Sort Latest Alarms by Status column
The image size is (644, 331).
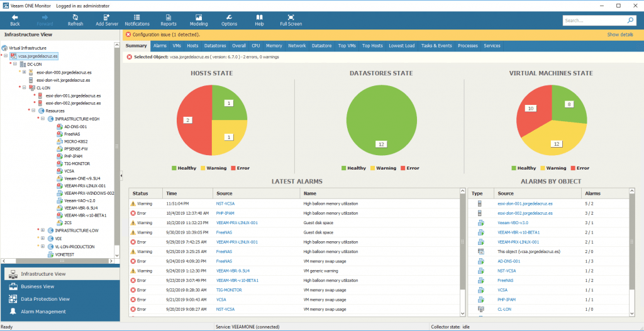(x=145, y=193)
